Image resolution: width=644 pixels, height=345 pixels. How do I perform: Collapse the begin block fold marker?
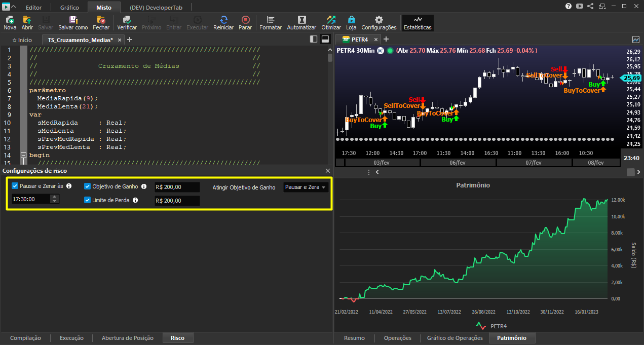(x=23, y=155)
